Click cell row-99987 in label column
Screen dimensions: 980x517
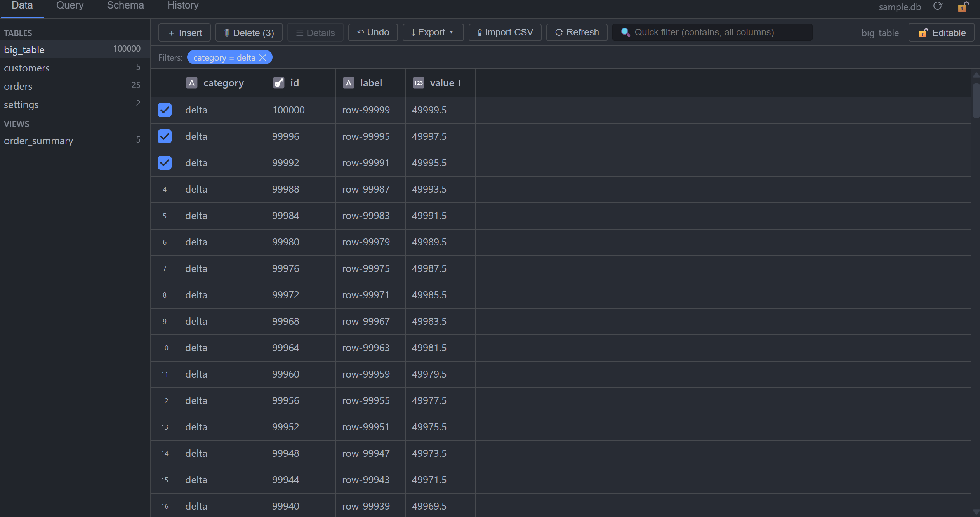[371, 190]
